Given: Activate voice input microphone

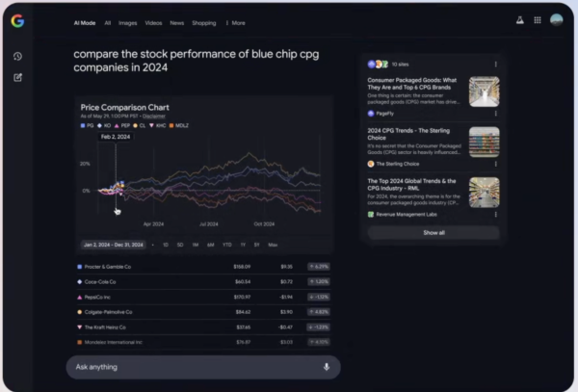Looking at the screenshot, I should [326, 367].
